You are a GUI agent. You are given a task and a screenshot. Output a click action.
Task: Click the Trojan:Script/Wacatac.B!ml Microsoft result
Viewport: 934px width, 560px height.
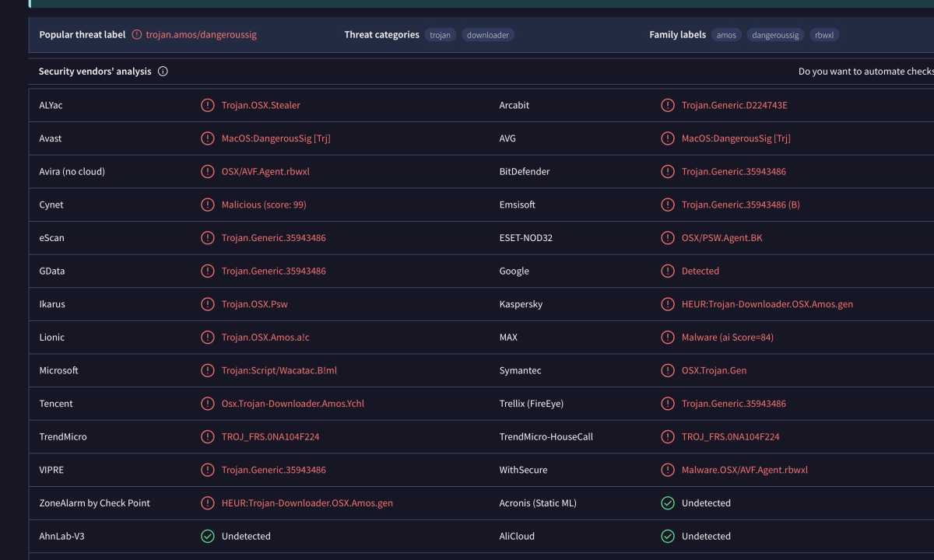coord(279,370)
